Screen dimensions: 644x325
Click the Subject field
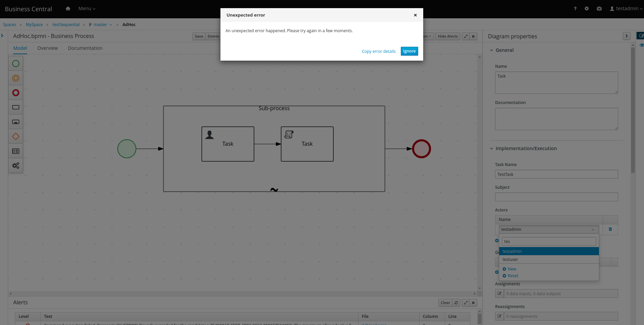(557, 197)
